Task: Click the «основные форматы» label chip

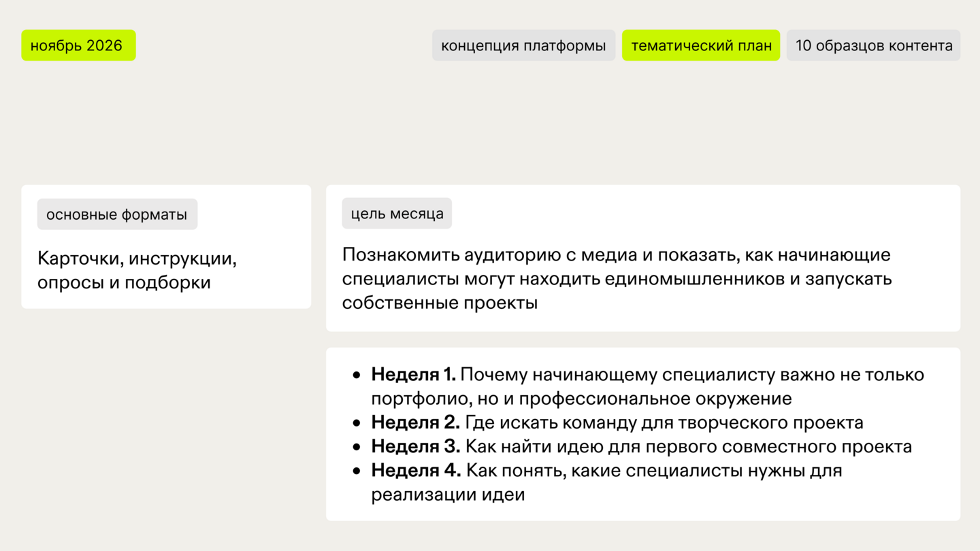Action: point(117,214)
